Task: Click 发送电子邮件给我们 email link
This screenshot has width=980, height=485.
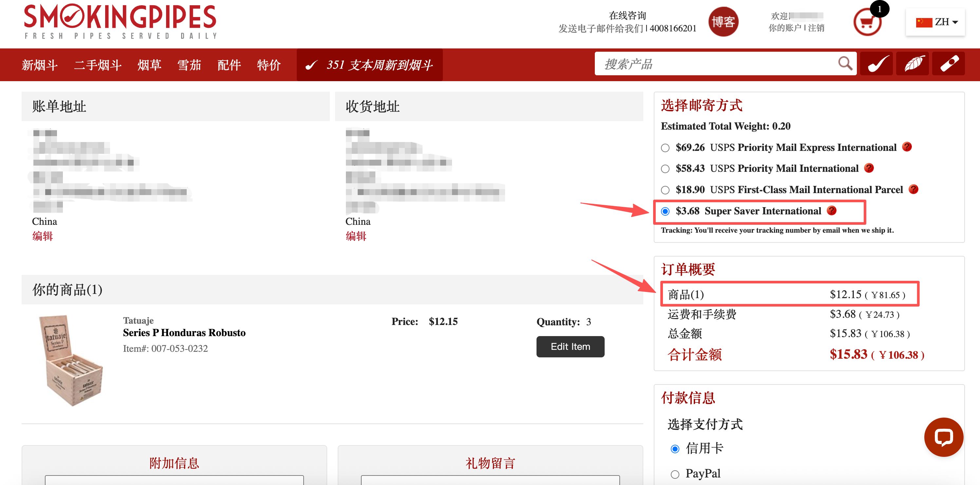Action: [x=601, y=28]
